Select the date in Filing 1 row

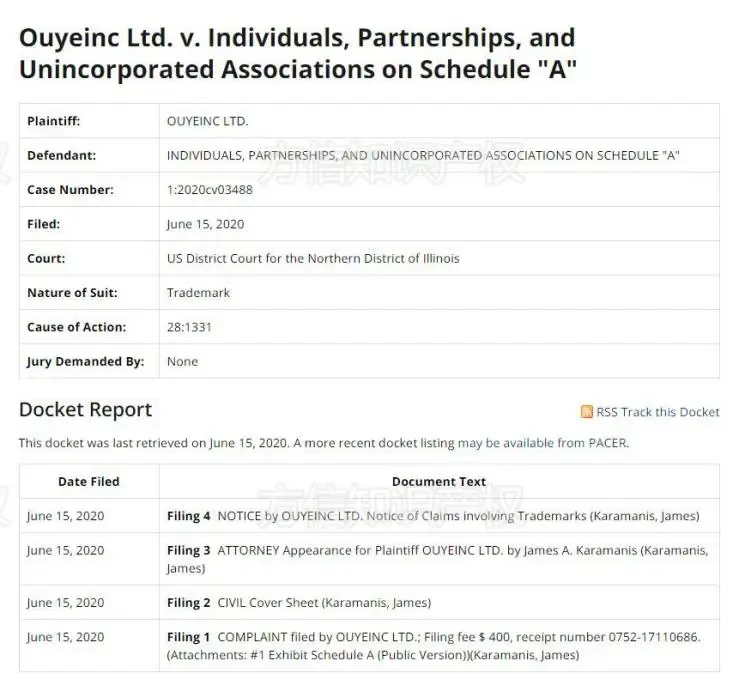[66, 637]
